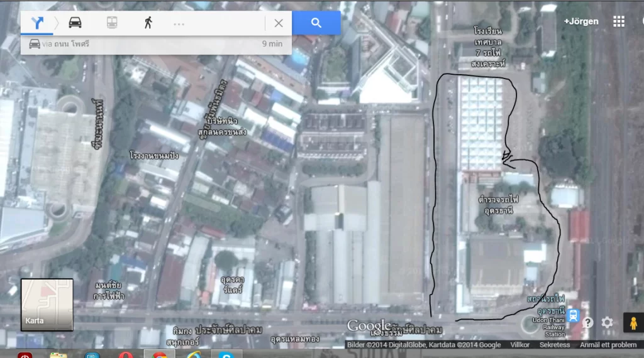Viewport: 644px width, 358px height.
Task: Open the map settings gear
Action: (x=607, y=323)
